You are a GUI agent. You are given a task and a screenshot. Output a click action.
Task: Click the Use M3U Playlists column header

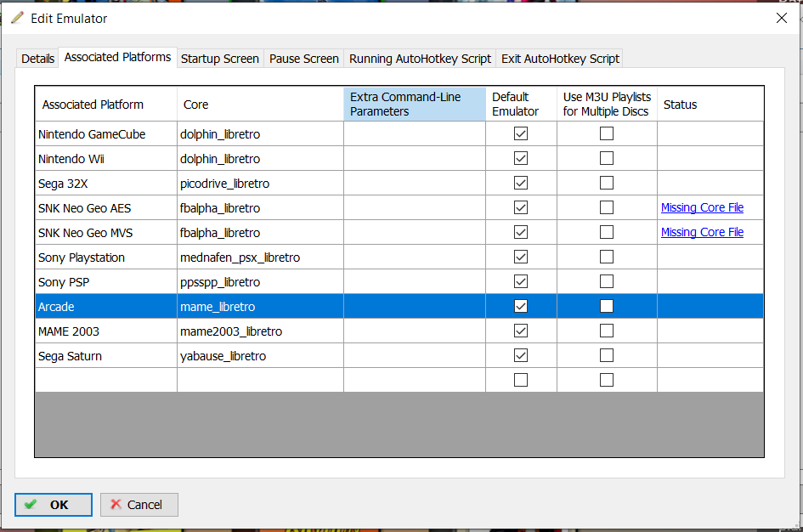pos(608,105)
